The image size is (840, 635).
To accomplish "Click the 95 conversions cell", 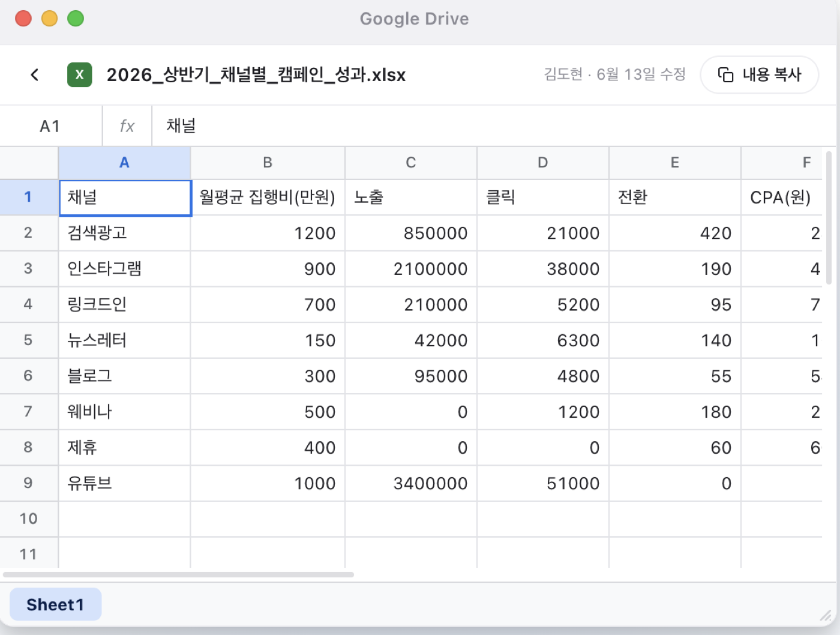I will [x=675, y=304].
